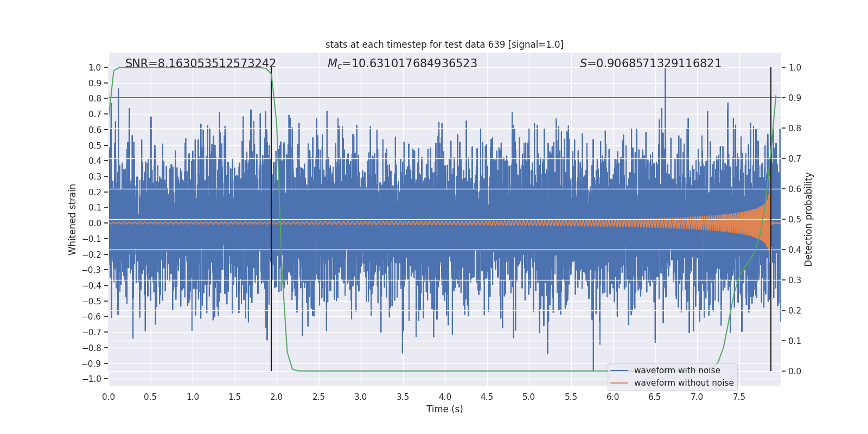Click the orange legend line sample
The image size is (868, 434).
tap(620, 383)
